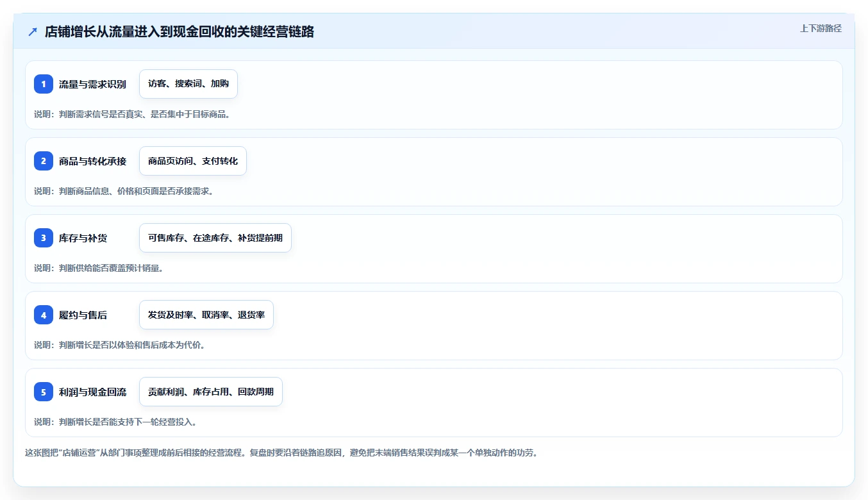Select the 发货及时率、取消率、退货率 chip
Viewport: 868px width, 500px height.
(206, 315)
